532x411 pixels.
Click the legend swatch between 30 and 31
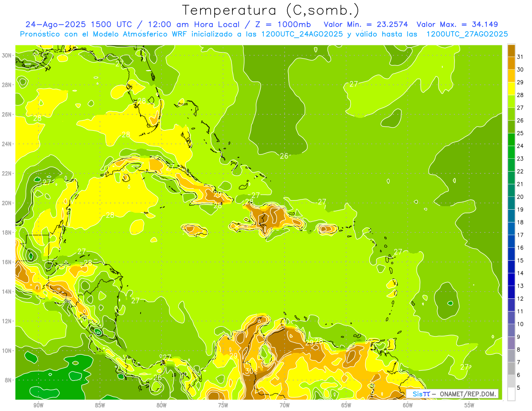[x=511, y=63]
